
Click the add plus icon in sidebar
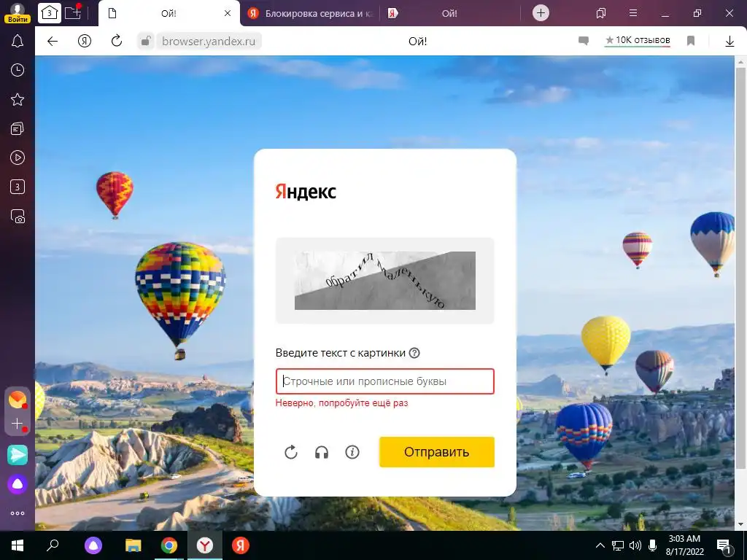tap(18, 424)
